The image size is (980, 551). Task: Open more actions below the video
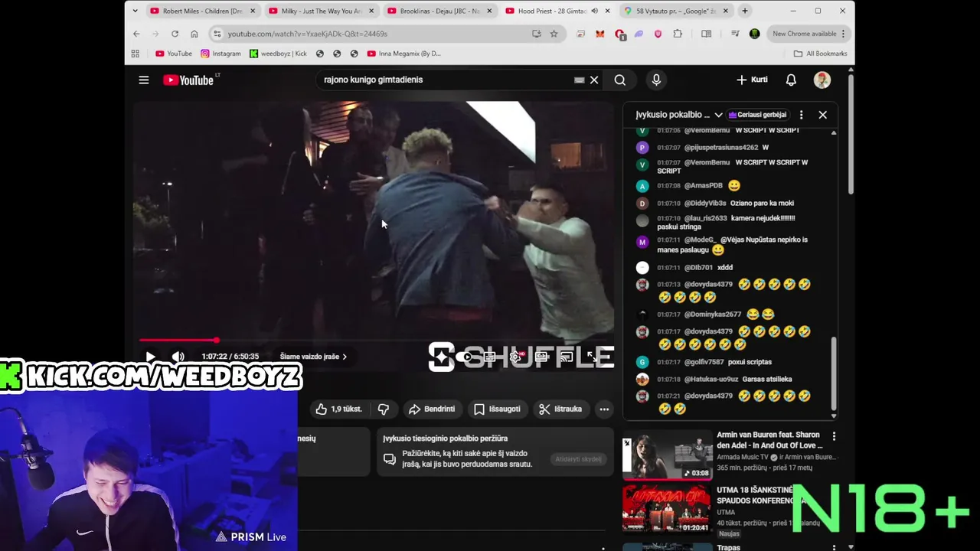coord(604,409)
